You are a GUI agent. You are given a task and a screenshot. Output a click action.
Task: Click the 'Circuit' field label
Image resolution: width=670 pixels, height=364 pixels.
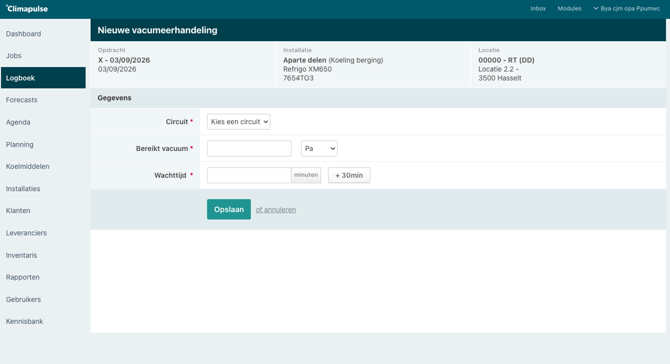coord(177,122)
